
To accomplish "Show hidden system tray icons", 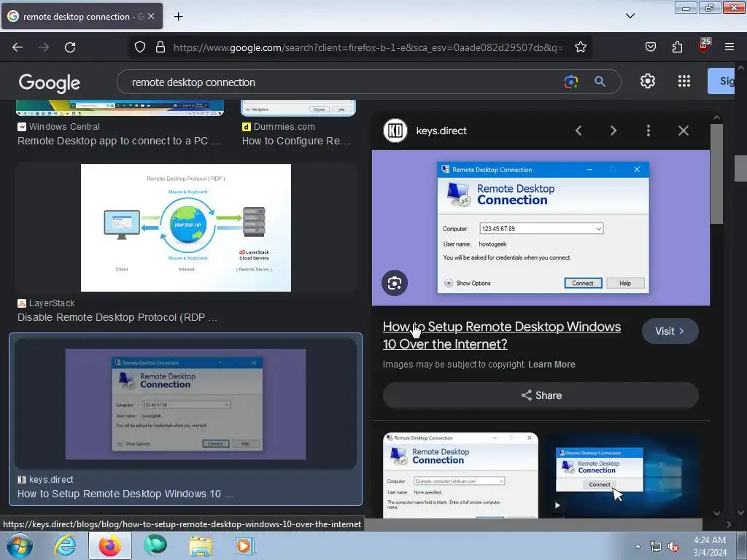I will (x=638, y=546).
